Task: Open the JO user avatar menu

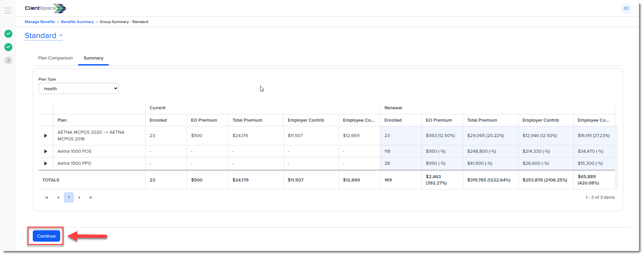Action: [626, 8]
